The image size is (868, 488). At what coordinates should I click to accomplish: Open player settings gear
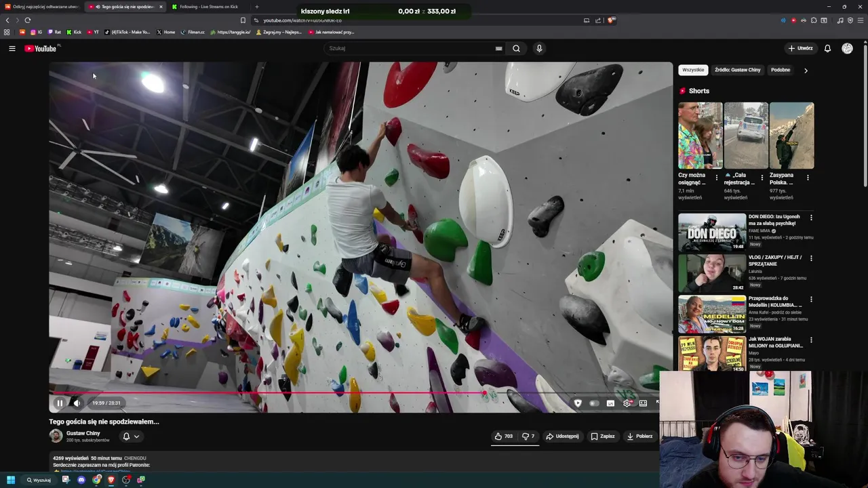tap(627, 403)
